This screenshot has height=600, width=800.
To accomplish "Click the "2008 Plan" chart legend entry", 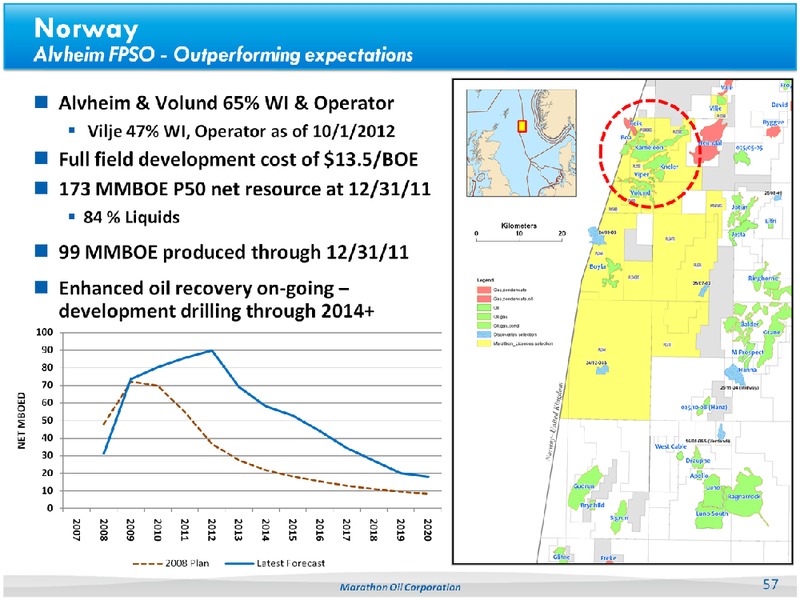I will tap(171, 564).
